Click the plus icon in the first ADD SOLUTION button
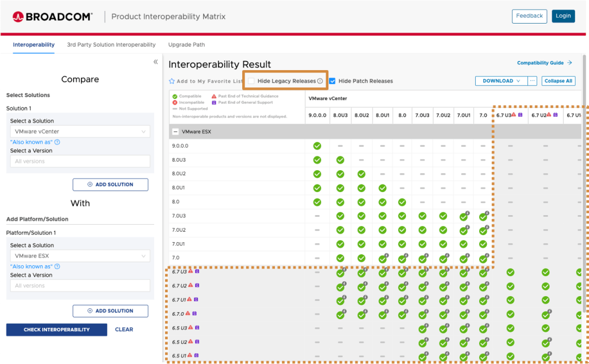Viewport: 589px width, 364px height. pos(90,185)
